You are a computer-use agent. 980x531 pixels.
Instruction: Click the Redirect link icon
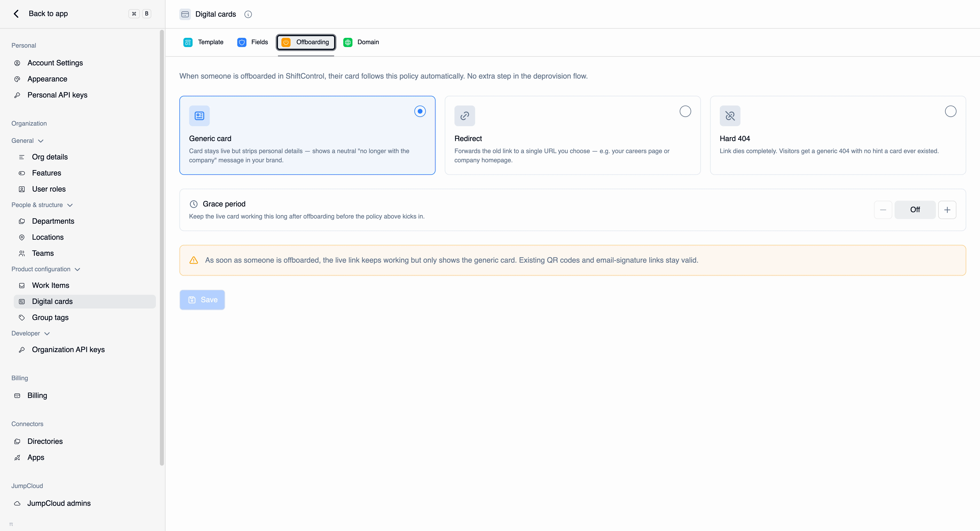464,116
